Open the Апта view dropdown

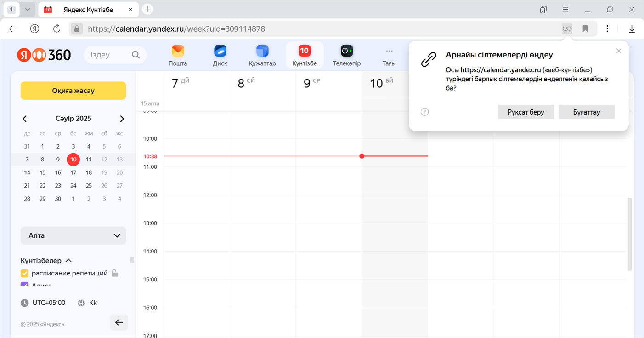(73, 235)
